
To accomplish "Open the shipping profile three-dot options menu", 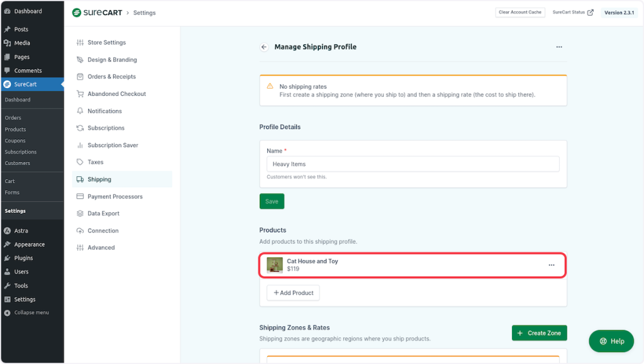I will tap(559, 47).
